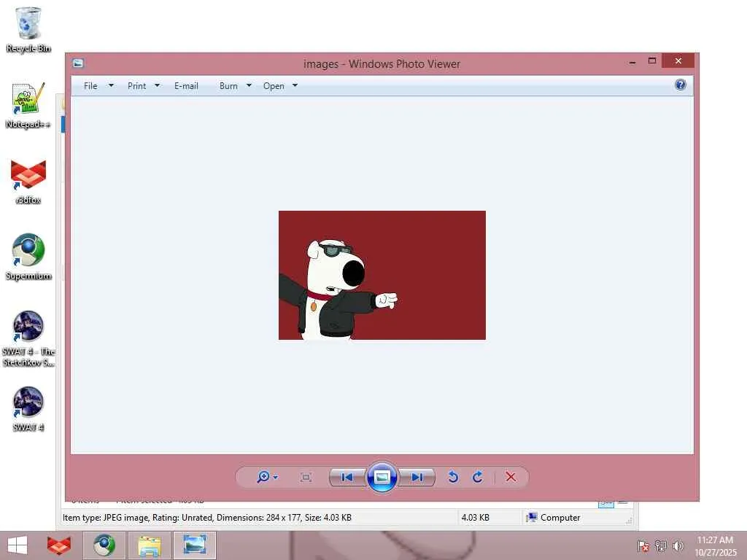747x560 pixels.
Task: Delete the current image
Action: (x=511, y=477)
